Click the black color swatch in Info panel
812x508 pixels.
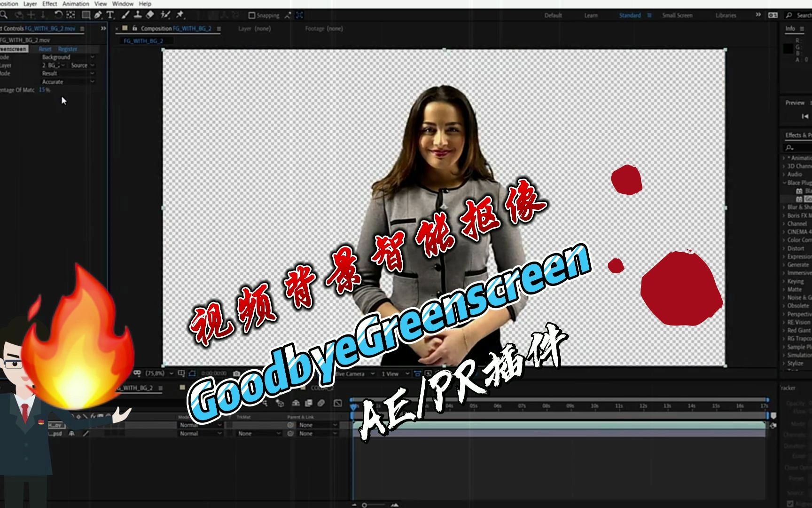[788, 48]
